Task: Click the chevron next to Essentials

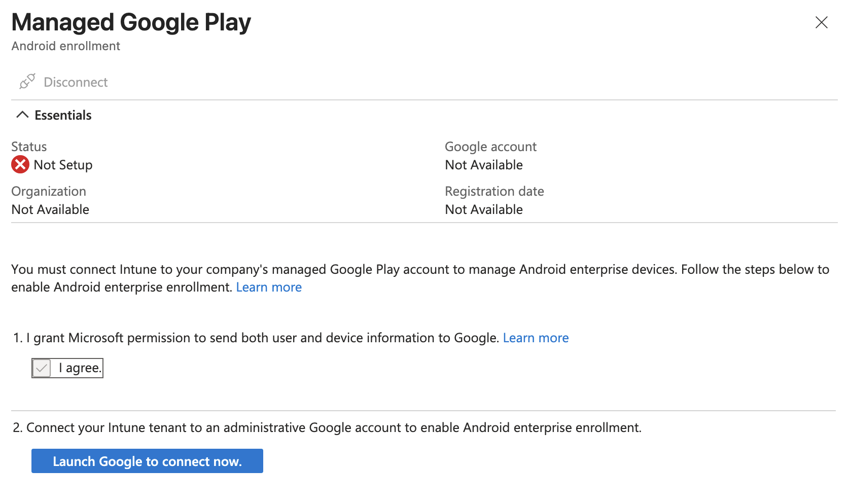Action: point(22,115)
